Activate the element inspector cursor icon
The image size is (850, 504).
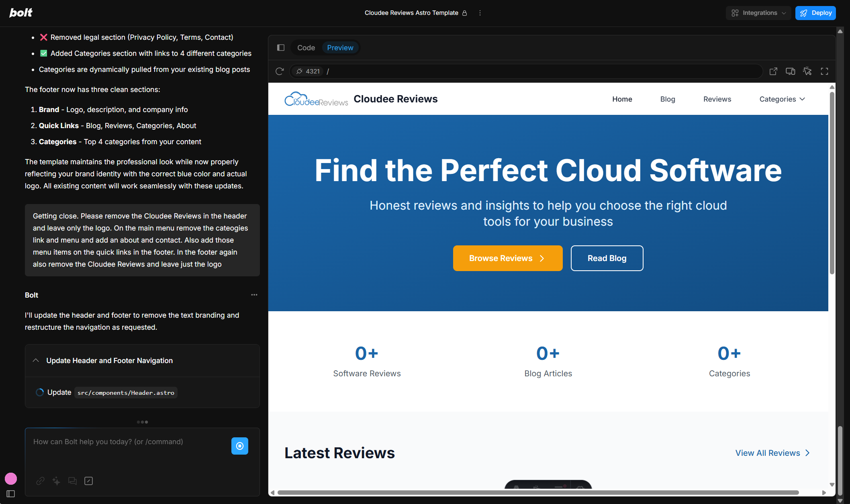[807, 71]
